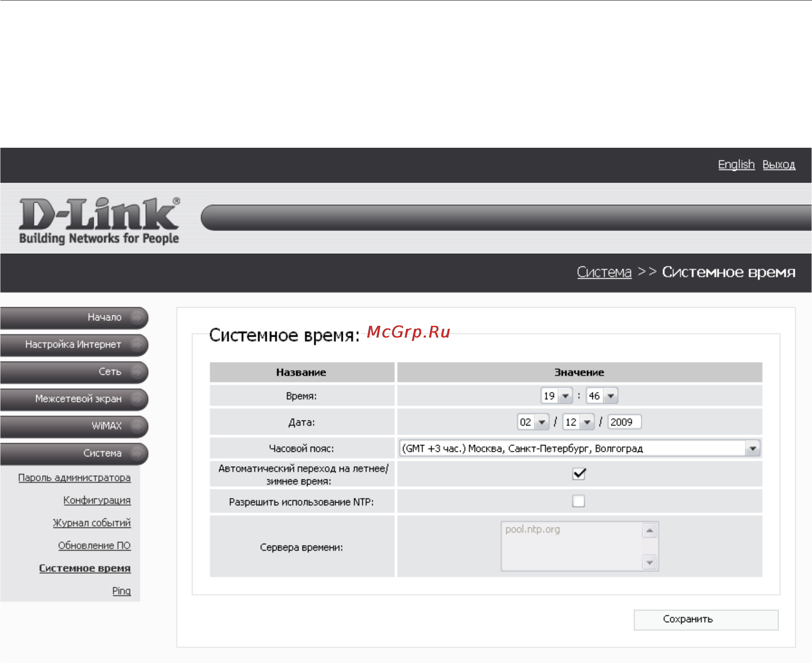Click the Разрешить использование NTP: label
Image resolution: width=812 pixels, height=663 pixels.
tap(301, 502)
